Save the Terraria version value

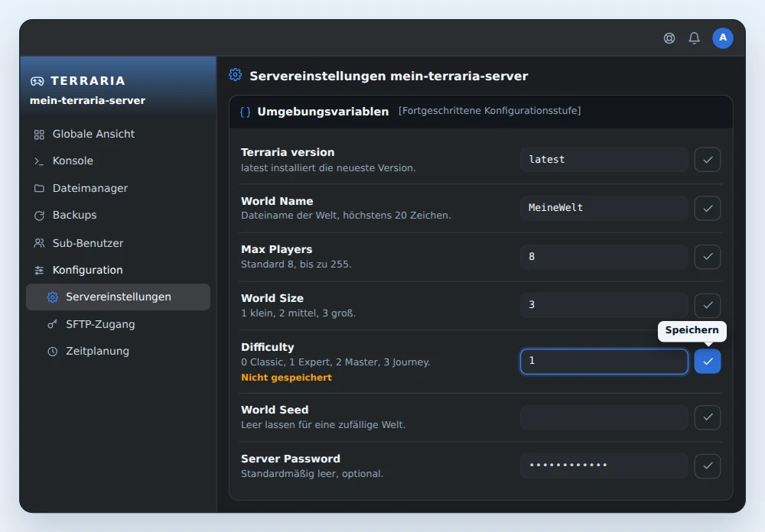(x=708, y=160)
